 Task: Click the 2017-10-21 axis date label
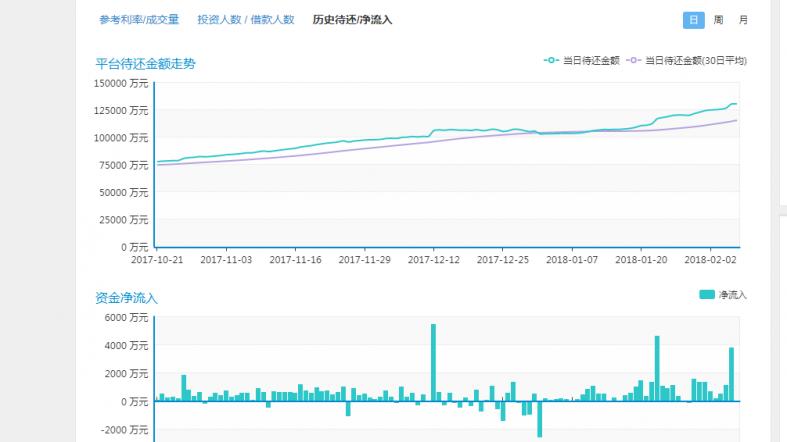tap(157, 259)
